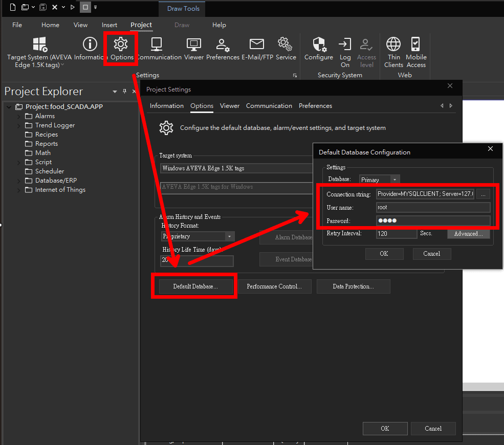Expand the Alarms folder
The height and width of the screenshot is (445, 504).
coord(18,116)
